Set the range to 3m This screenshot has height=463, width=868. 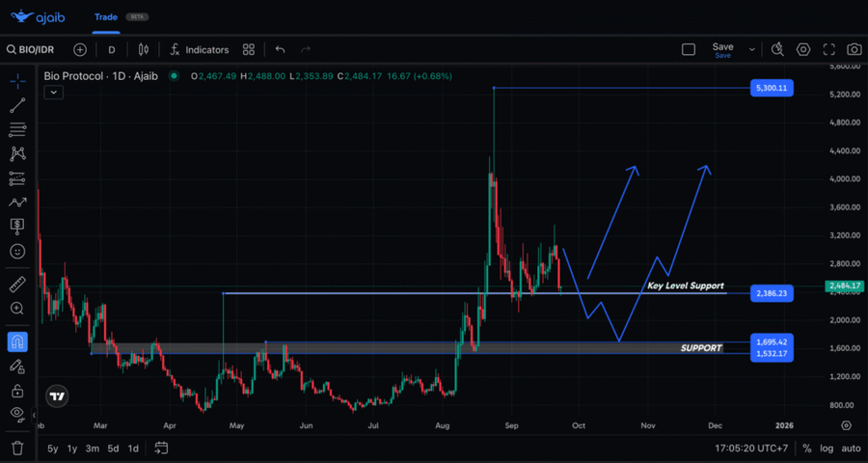pos(93,448)
